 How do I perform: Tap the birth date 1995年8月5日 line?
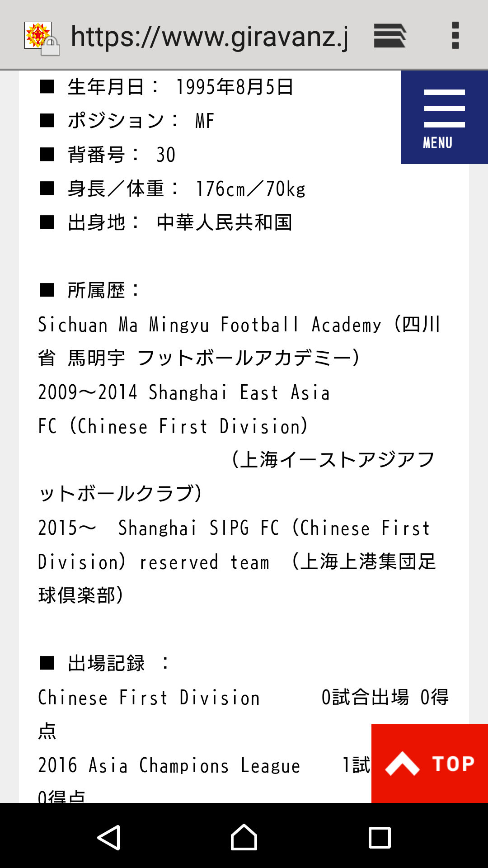[x=181, y=87]
